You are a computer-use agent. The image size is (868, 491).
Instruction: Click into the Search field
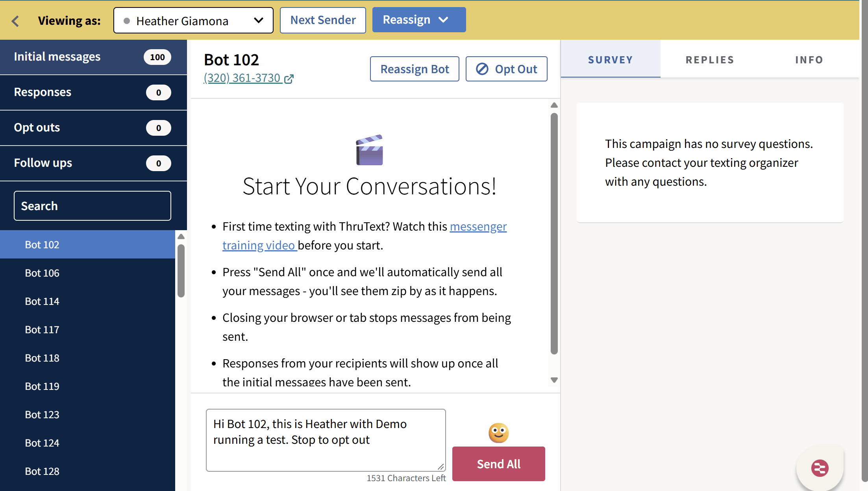pyautogui.click(x=93, y=206)
